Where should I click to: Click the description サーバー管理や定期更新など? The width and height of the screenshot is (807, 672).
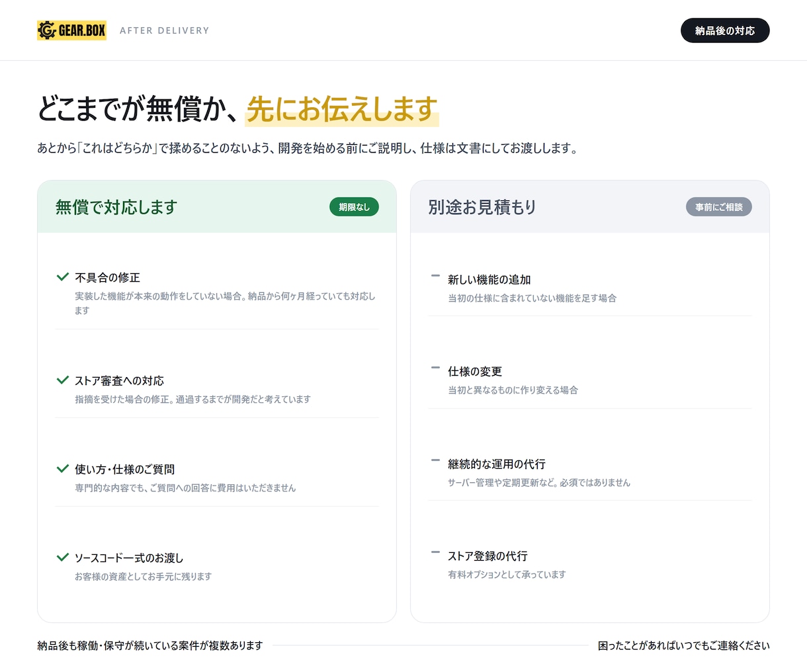pos(539,483)
